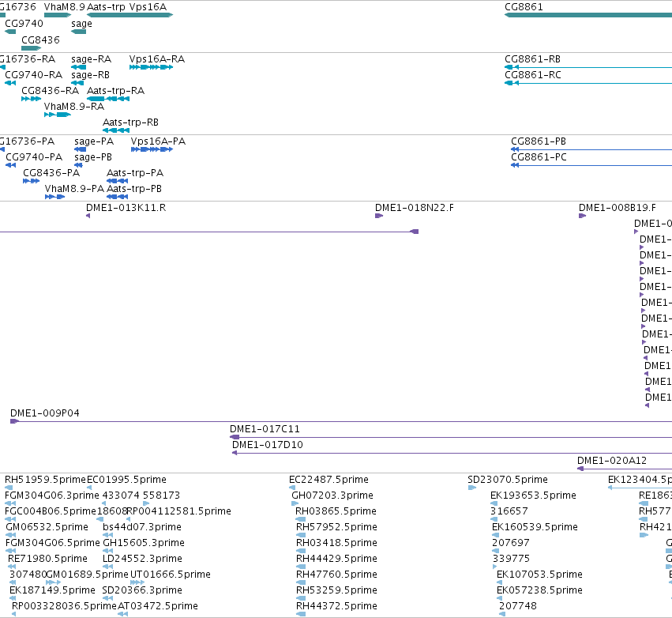Select the sage-RB transcript

coord(77,83)
